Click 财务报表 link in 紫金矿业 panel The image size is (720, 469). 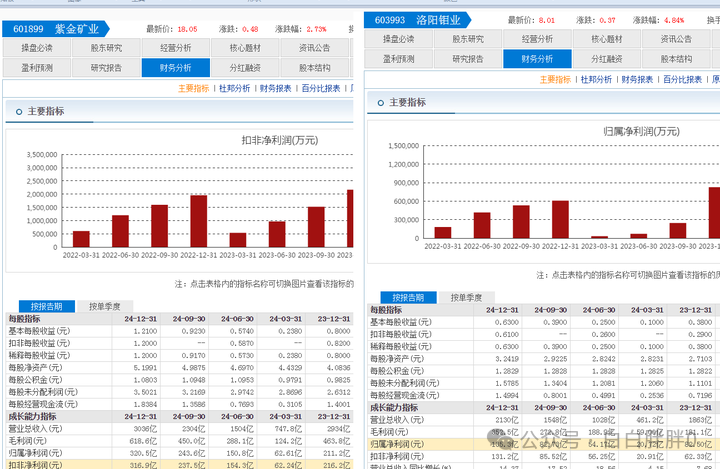[x=276, y=88]
